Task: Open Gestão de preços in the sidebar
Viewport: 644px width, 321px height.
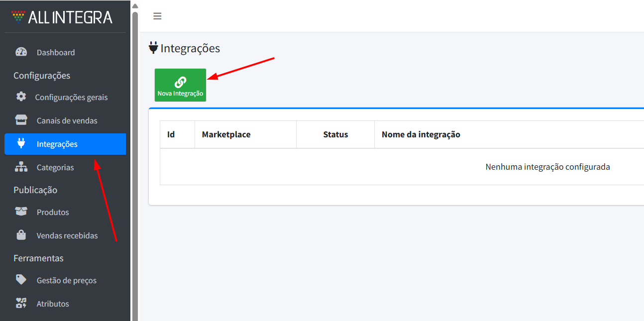Action: point(66,280)
